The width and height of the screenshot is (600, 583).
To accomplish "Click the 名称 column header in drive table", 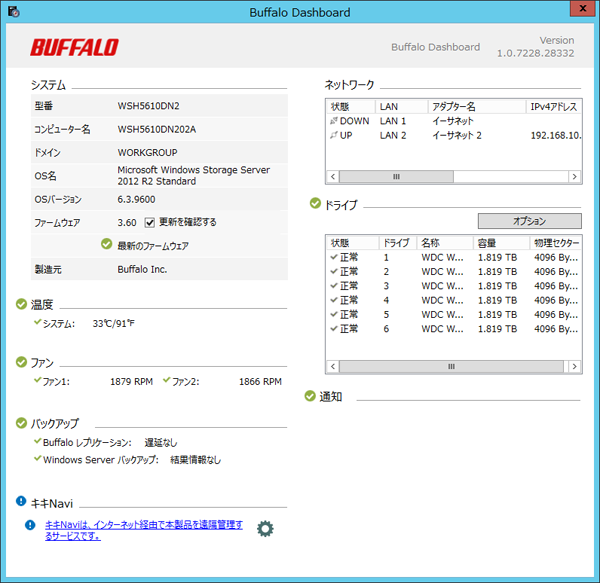I will [x=445, y=243].
